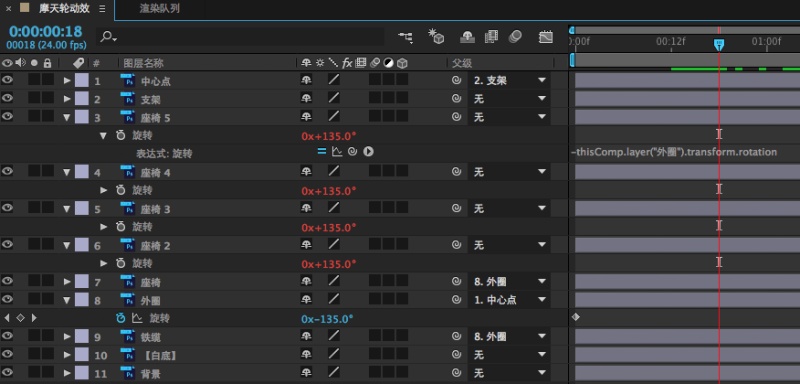Image resolution: width=800 pixels, height=384 pixels.
Task: Close the 摩天轮动效 timeline panel
Action: click(8, 9)
